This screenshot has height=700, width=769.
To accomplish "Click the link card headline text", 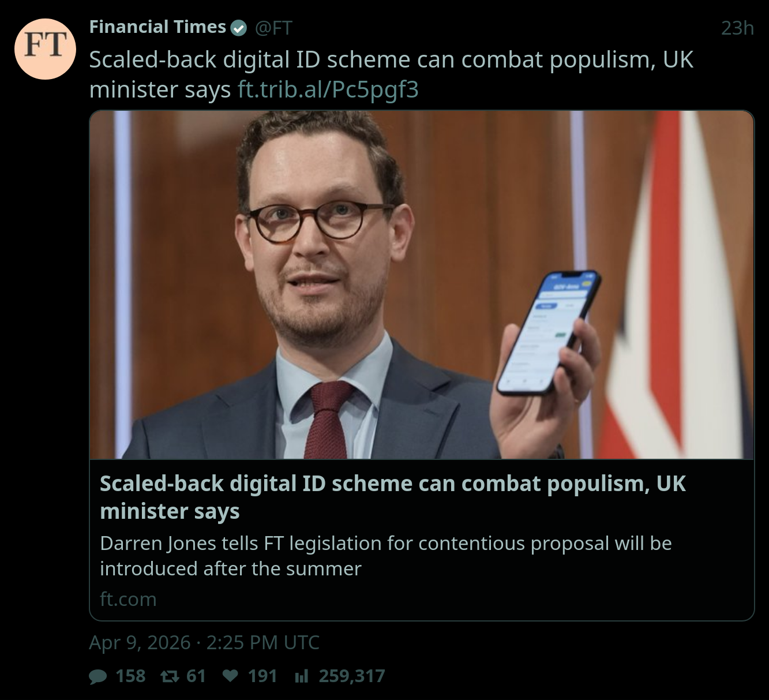I will [392, 497].
